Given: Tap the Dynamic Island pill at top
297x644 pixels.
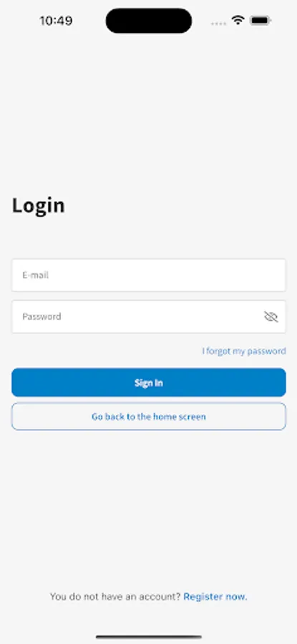Looking at the screenshot, I should tap(149, 21).
